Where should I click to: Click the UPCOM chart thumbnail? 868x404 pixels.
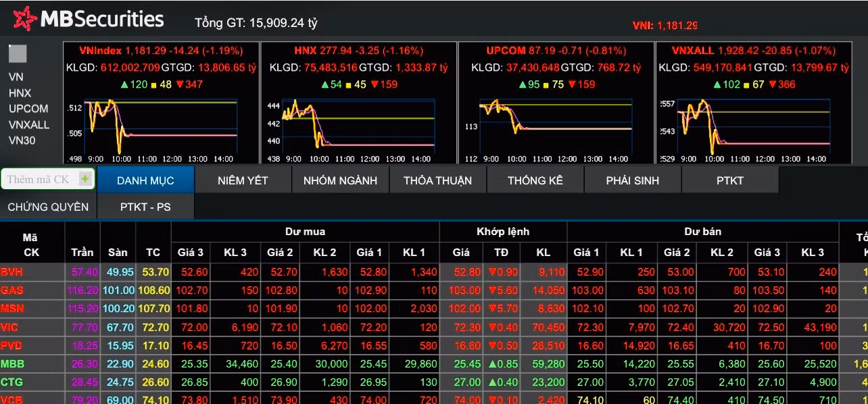tap(556, 130)
